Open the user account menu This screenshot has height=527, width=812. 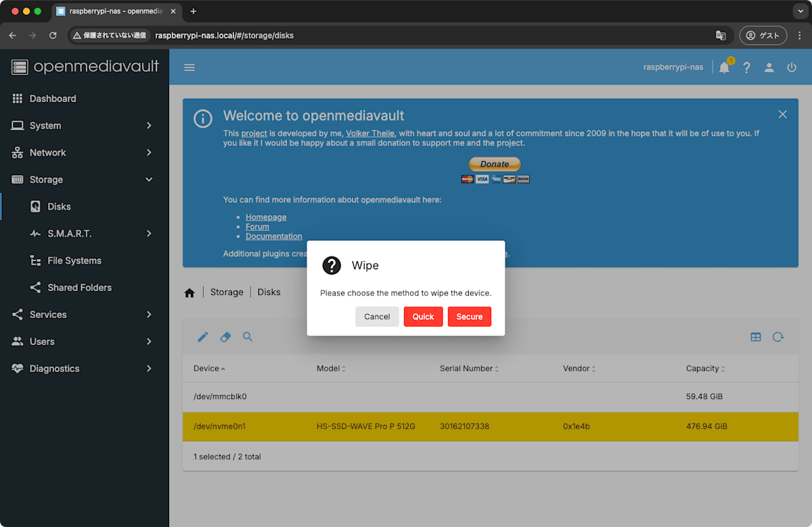coord(769,68)
